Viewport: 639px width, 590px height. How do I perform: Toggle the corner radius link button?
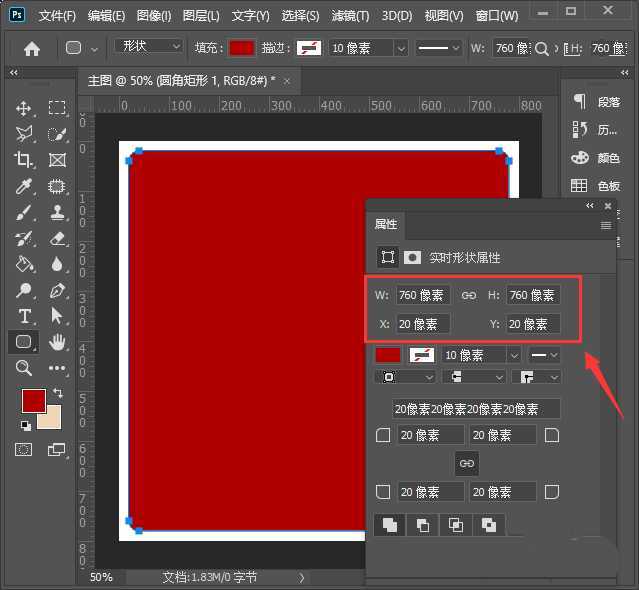pos(466,463)
